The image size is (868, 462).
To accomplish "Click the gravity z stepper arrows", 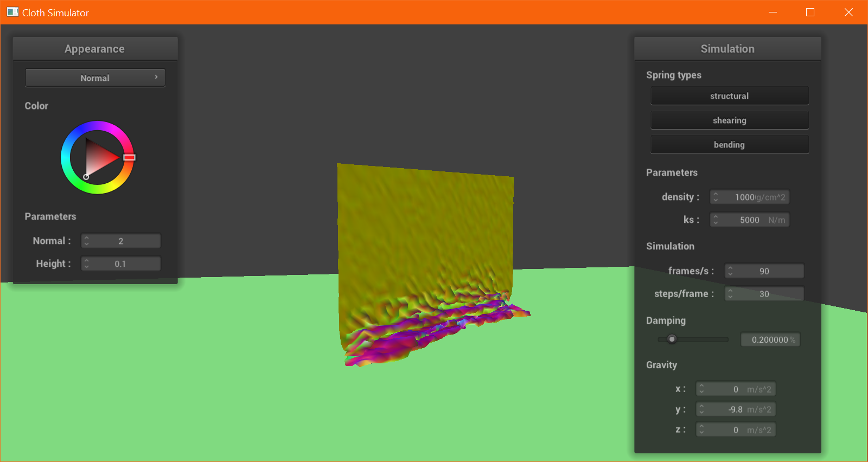I will click(x=701, y=429).
